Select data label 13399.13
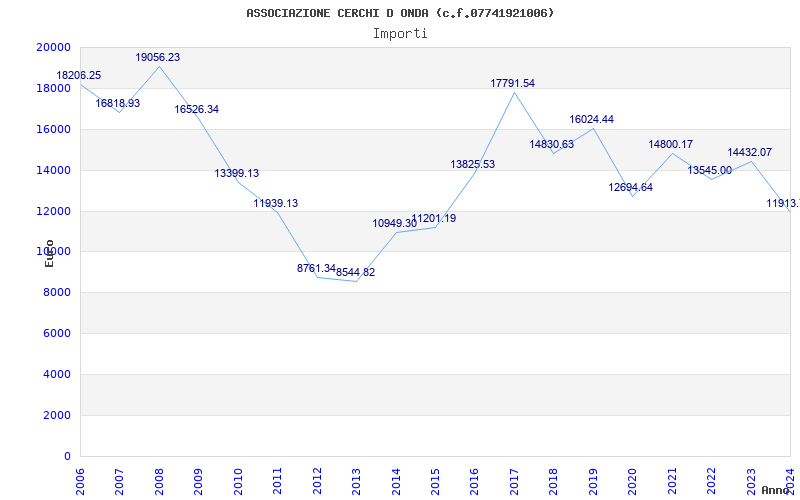This screenshot has width=800, height=500. (236, 173)
